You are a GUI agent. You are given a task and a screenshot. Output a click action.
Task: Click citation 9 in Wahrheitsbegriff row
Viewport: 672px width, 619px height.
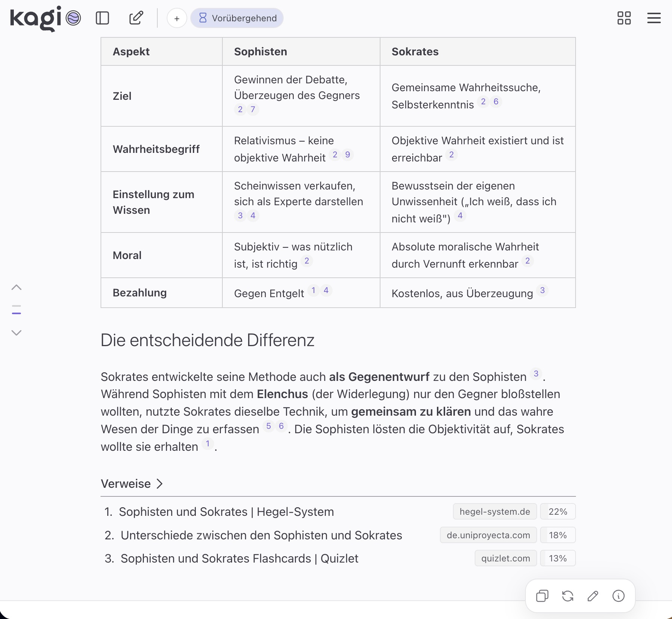348,155
